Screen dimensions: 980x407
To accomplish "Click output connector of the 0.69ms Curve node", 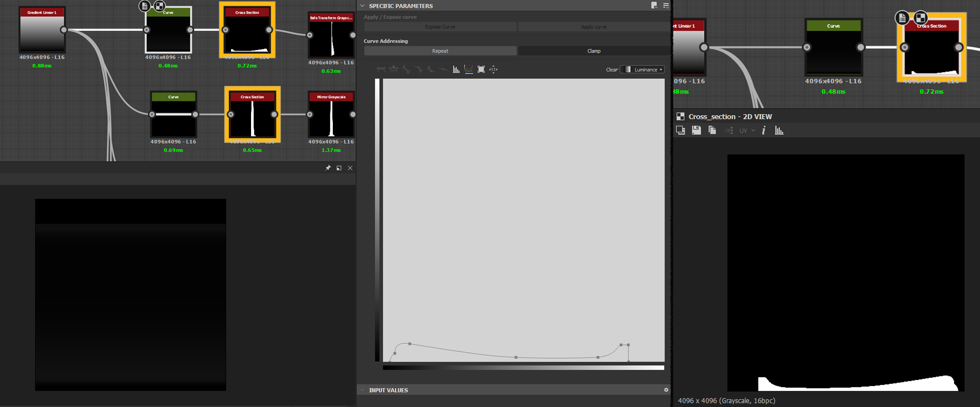I will point(195,115).
